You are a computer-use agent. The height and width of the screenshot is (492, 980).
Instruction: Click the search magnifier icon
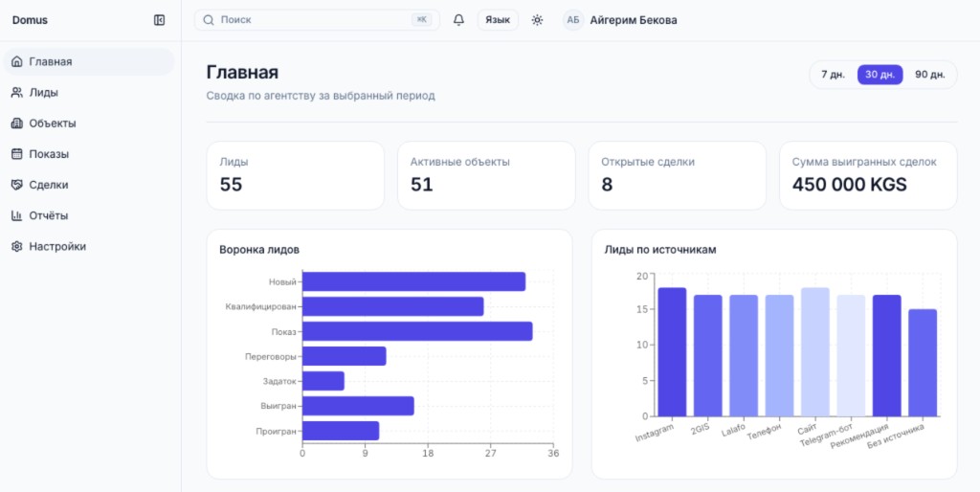pos(209,20)
